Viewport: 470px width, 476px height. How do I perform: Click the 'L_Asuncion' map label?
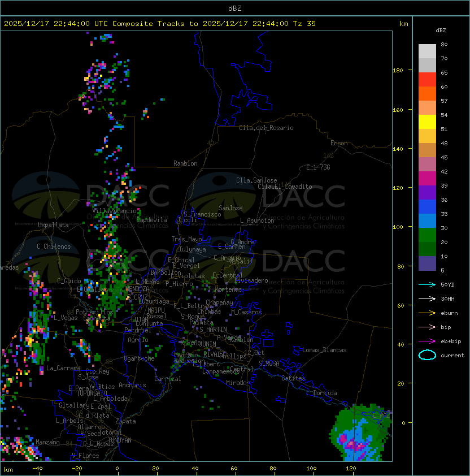pos(257,220)
